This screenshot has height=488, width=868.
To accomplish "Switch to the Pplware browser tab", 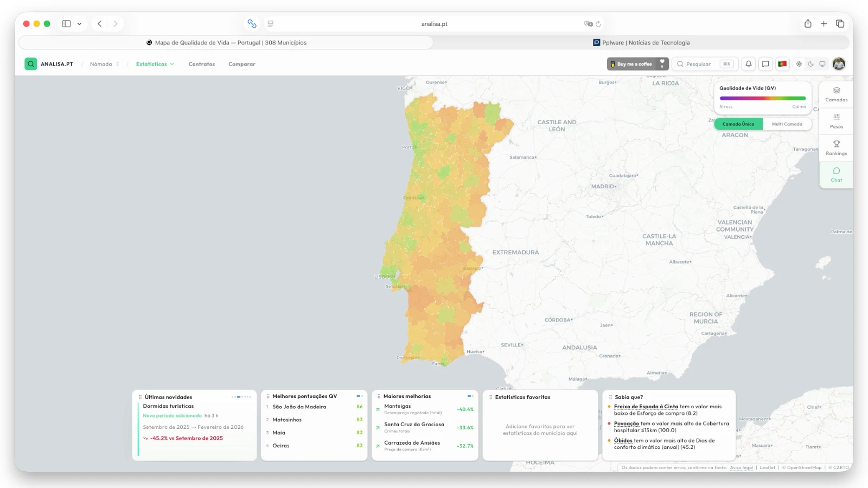I will pos(641,43).
